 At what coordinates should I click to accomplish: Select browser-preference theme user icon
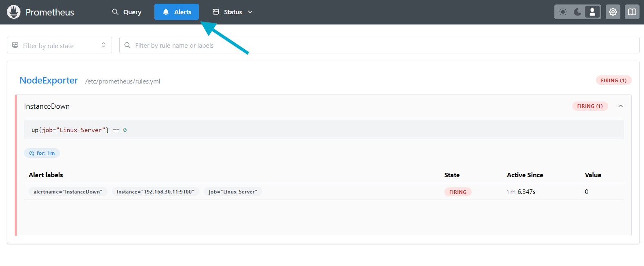point(592,12)
